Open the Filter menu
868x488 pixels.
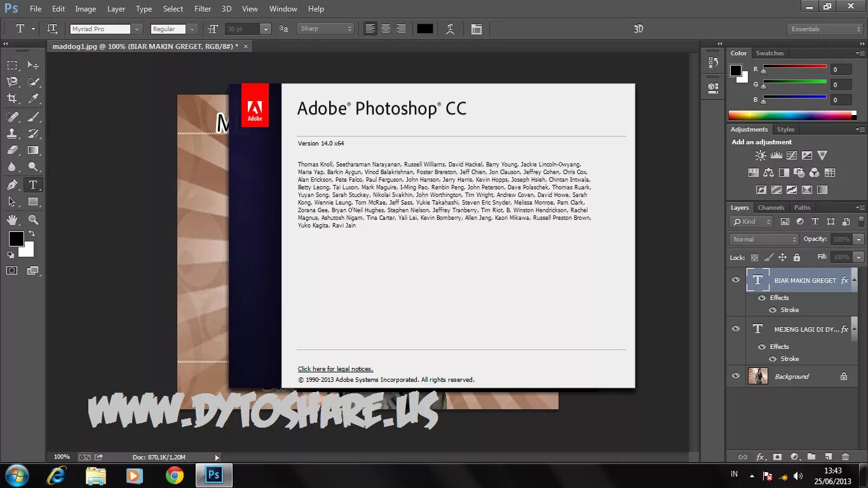tap(203, 9)
